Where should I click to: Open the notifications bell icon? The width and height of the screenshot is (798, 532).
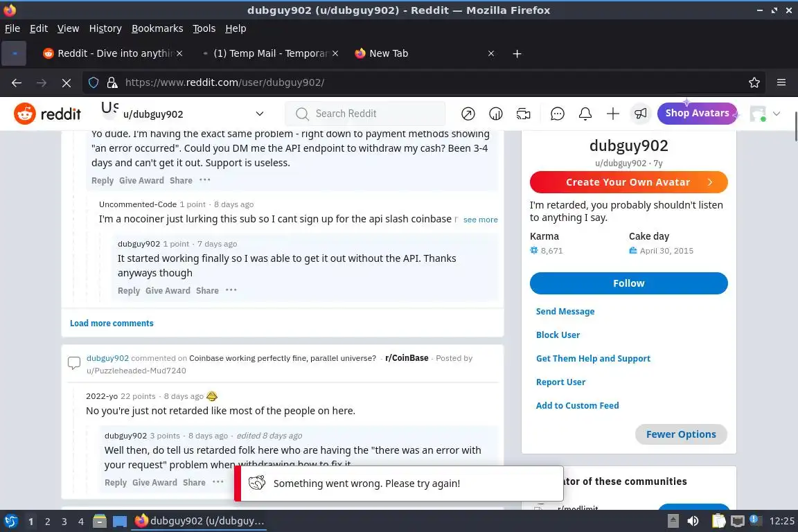click(585, 114)
